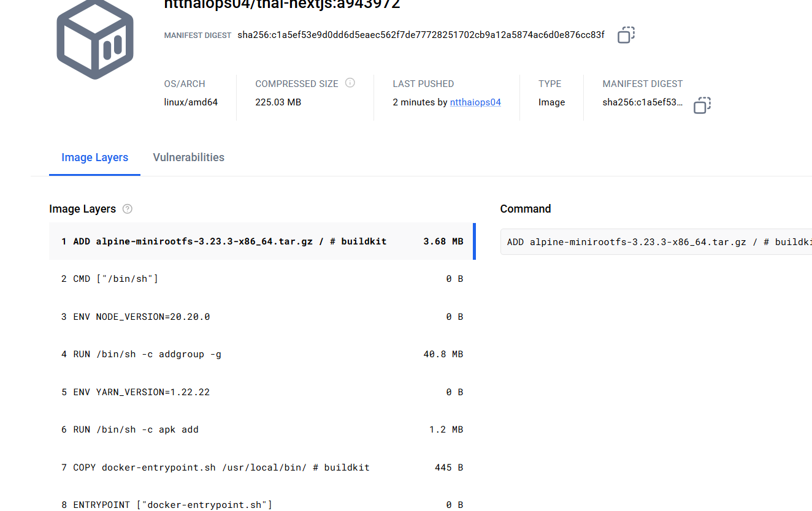Switch to the Vulnerabilities tab
812x511 pixels.
pyautogui.click(x=188, y=157)
